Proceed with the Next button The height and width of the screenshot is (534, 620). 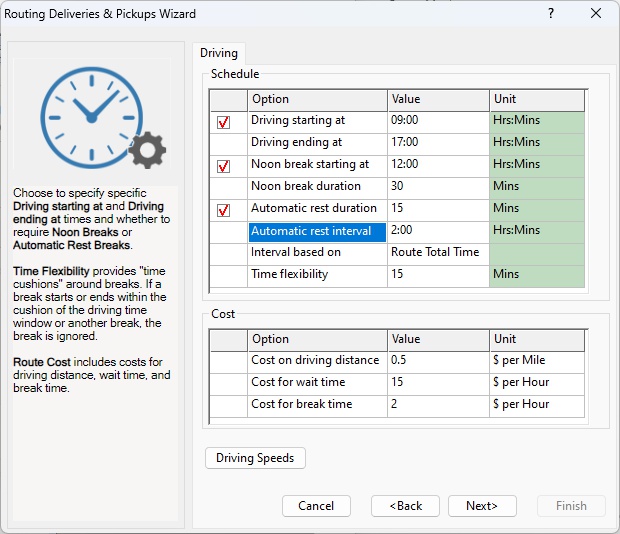pyautogui.click(x=482, y=506)
